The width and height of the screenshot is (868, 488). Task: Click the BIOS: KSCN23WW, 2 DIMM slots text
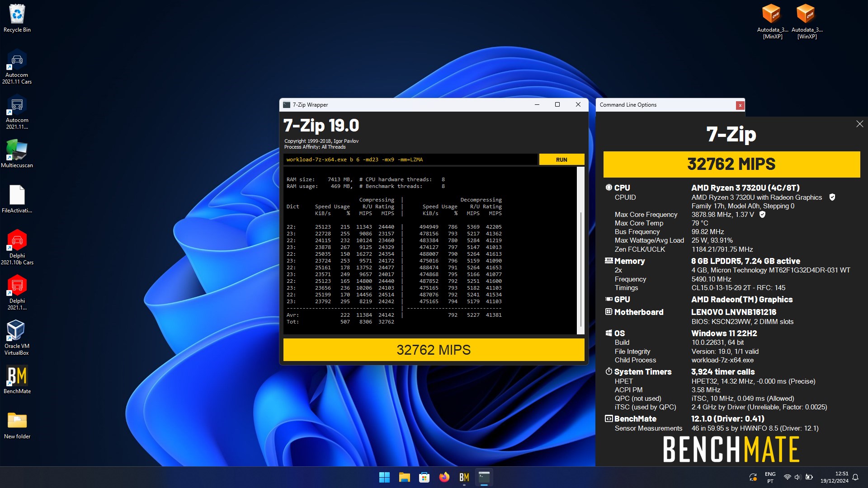click(x=742, y=321)
